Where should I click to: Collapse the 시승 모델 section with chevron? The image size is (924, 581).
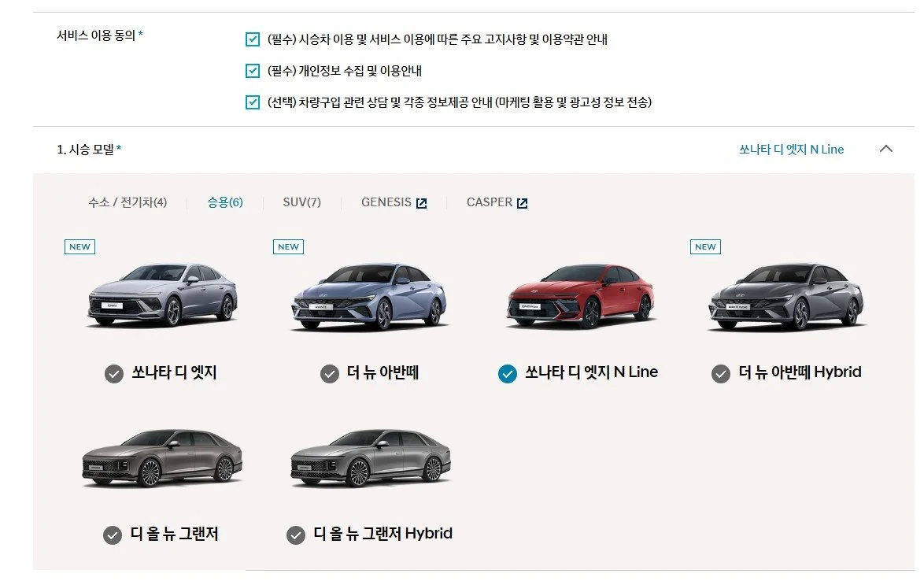point(885,149)
